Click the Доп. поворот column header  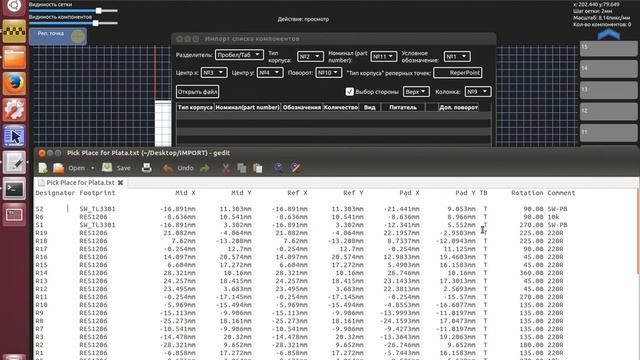coord(458,107)
